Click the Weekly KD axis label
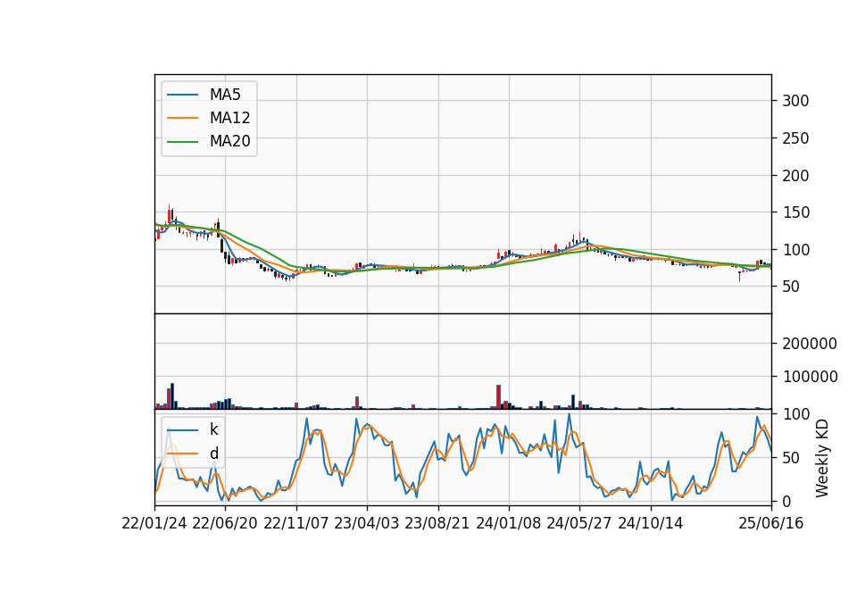Screen dimensions: 857x616 point(822,458)
